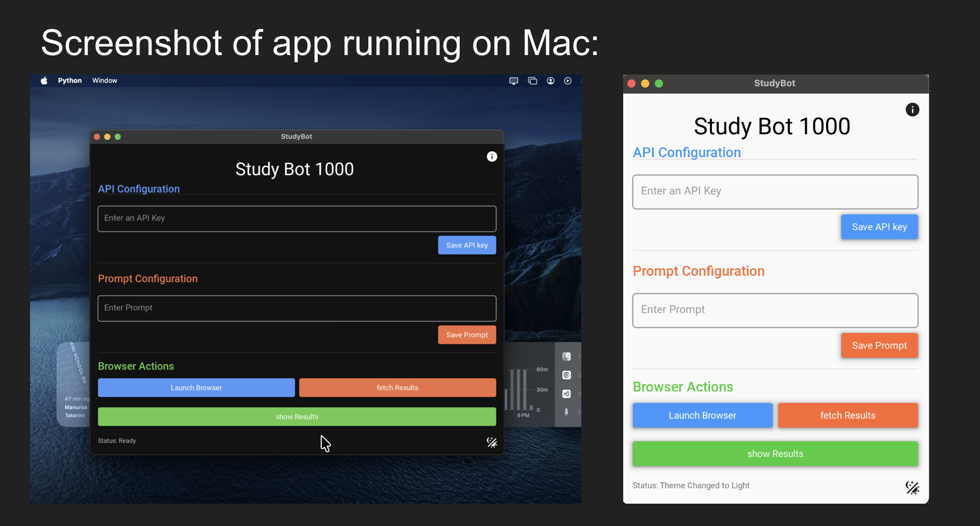Click "Status: Theme Changed to Light" text

691,485
